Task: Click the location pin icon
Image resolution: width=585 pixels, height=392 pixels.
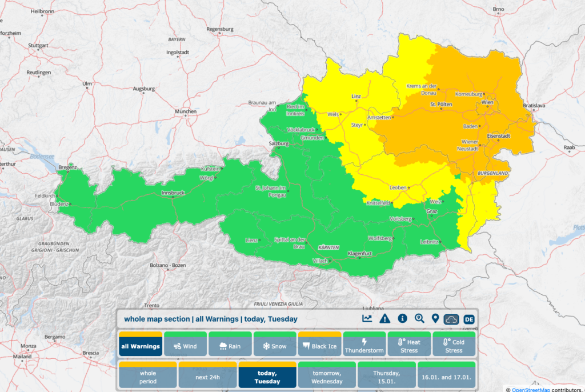Action: 435,319
